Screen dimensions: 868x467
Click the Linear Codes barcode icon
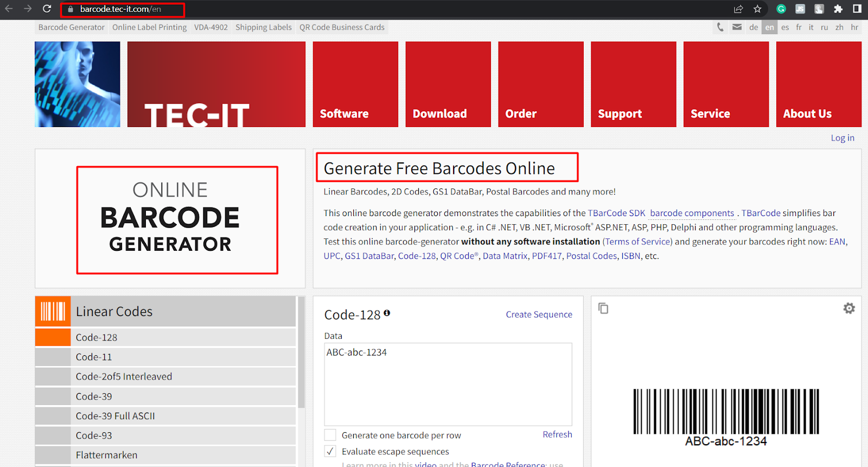tap(53, 311)
